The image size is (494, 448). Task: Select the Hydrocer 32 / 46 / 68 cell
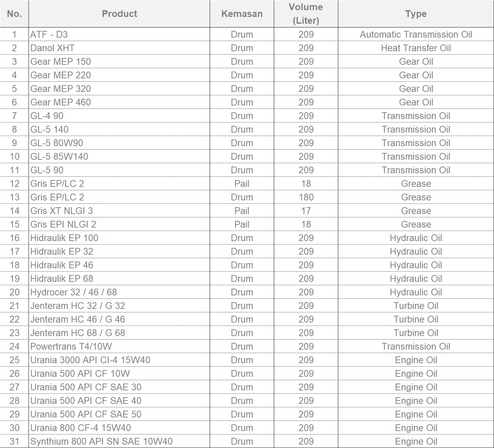tap(73, 292)
